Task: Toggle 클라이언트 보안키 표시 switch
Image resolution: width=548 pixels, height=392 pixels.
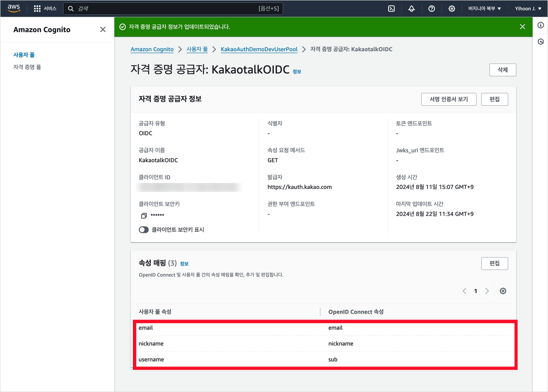Action: [144, 230]
